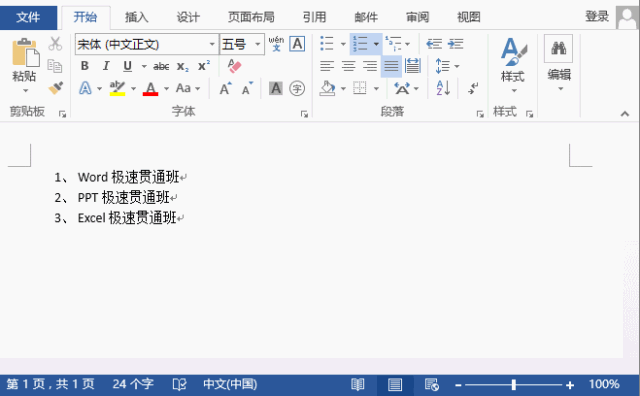The width and height of the screenshot is (640, 396).
Task: Open the Asian layout dropdown
Action: [416, 89]
